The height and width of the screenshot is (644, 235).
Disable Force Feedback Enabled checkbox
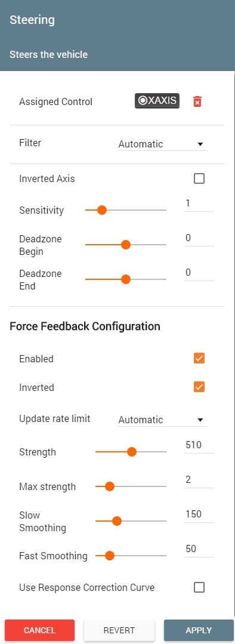point(199,358)
